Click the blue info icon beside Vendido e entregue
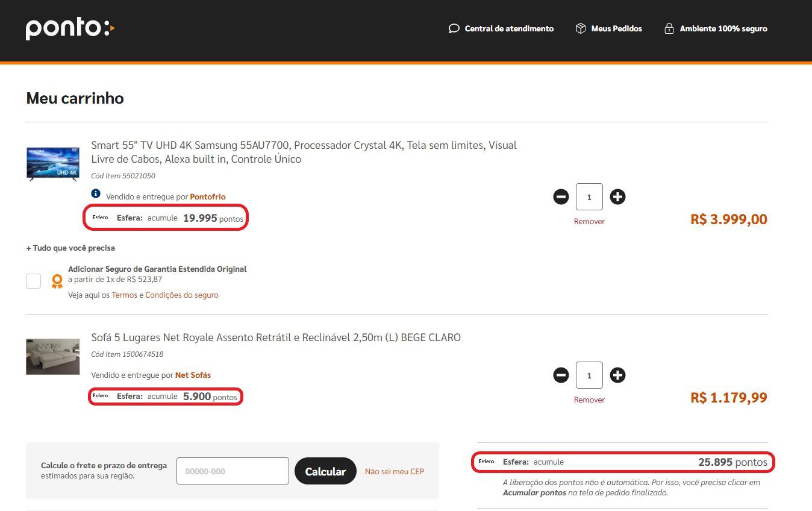Viewport: 812px width, 511px height. (96, 193)
